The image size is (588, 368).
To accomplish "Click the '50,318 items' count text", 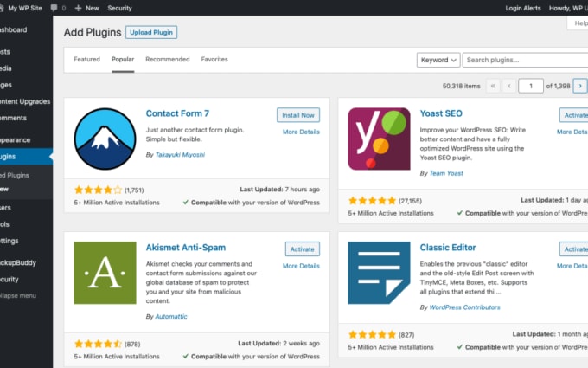I will coord(461,86).
